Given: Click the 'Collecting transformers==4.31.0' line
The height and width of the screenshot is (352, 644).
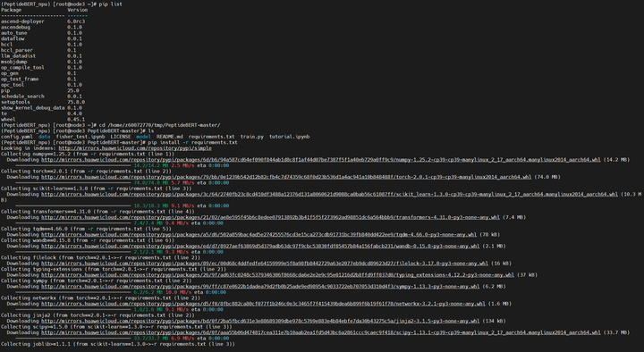Looking at the screenshot, I should tap(97, 212).
